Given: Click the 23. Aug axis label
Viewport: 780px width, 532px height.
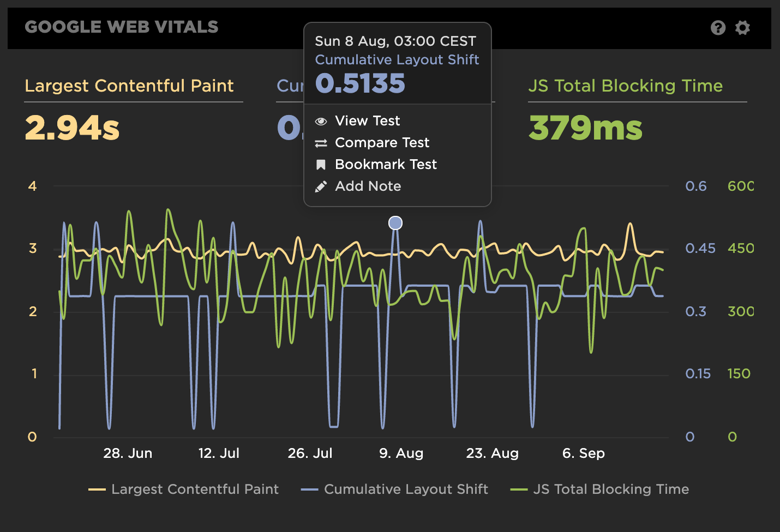Looking at the screenshot, I should pyautogui.click(x=492, y=454).
